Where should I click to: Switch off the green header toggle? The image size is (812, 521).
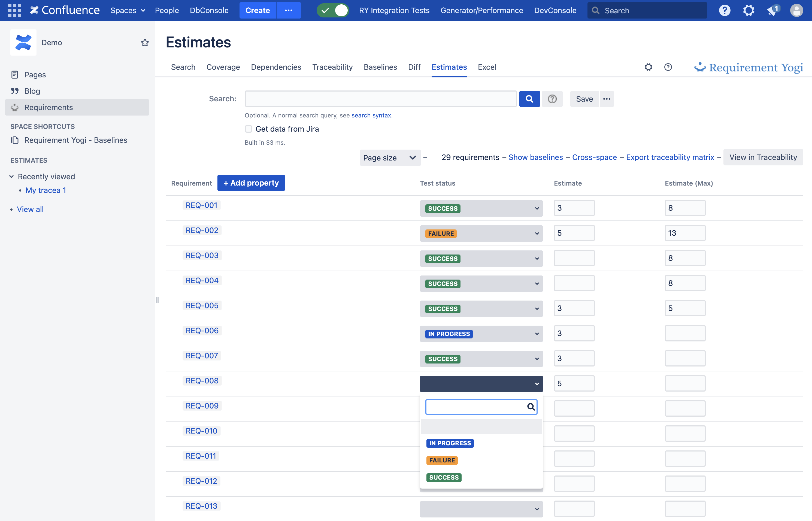[333, 10]
